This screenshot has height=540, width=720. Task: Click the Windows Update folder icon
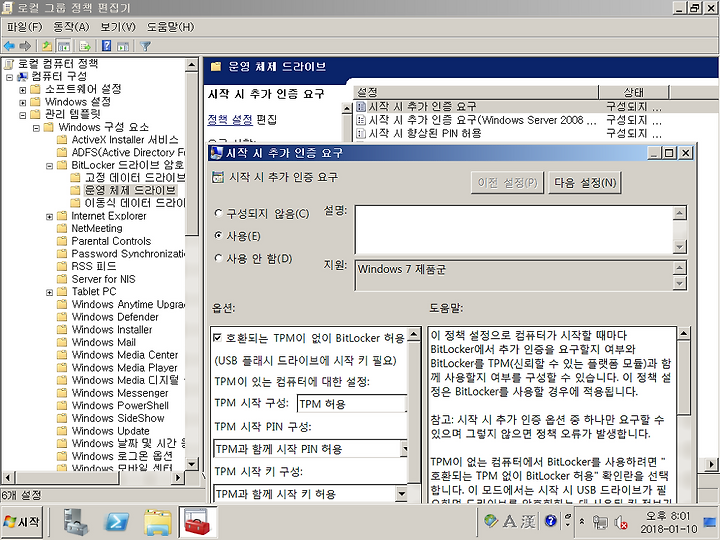tap(62, 431)
